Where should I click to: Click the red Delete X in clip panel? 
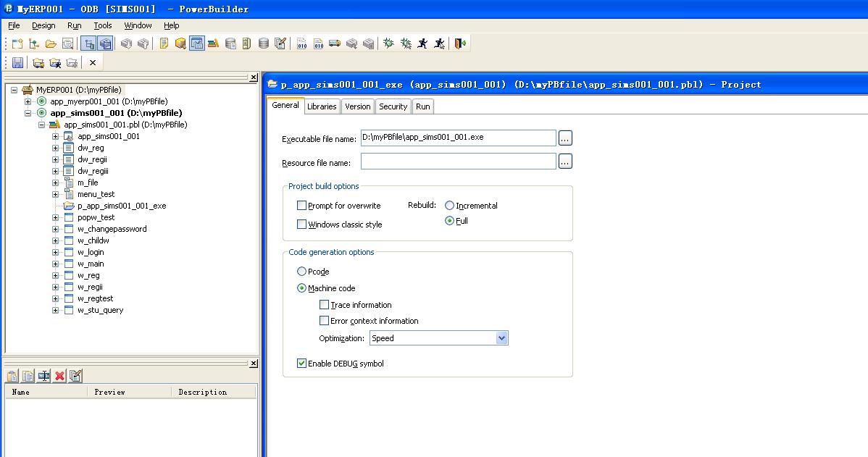tap(60, 376)
